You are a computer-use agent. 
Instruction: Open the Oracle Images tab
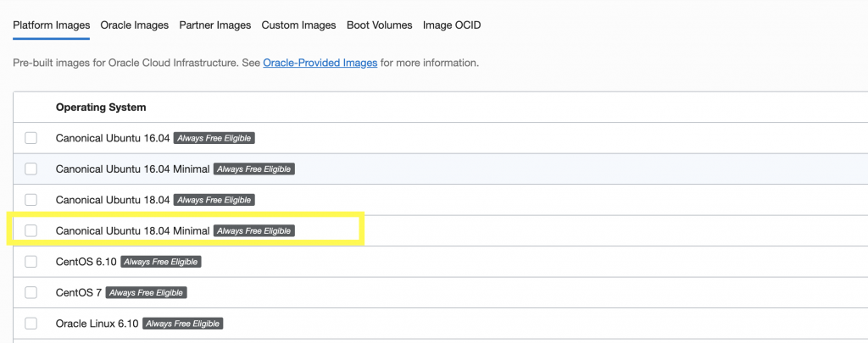[134, 25]
